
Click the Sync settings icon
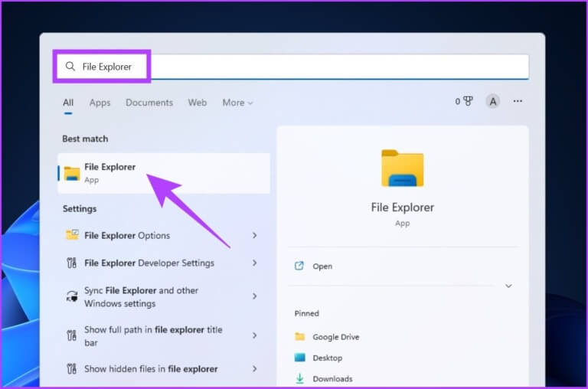pos(72,296)
